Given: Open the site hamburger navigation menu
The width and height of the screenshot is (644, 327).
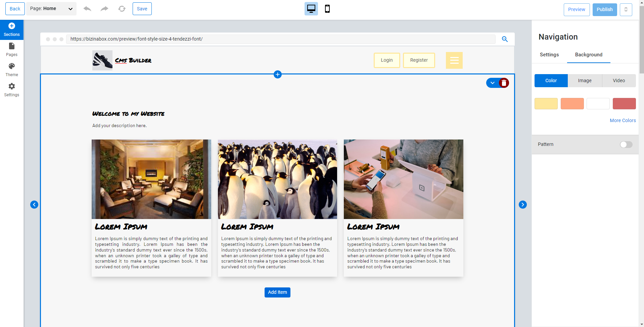Looking at the screenshot, I should coord(454,60).
